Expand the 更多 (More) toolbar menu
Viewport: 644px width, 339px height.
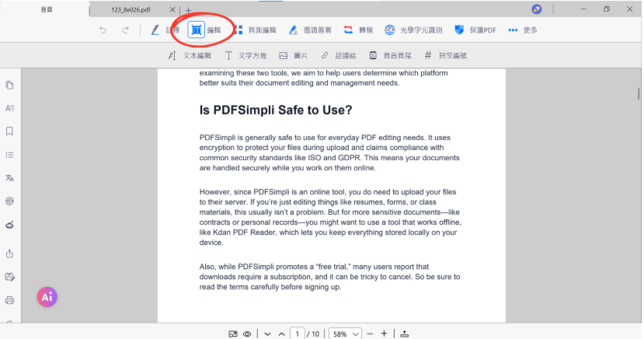click(x=523, y=30)
